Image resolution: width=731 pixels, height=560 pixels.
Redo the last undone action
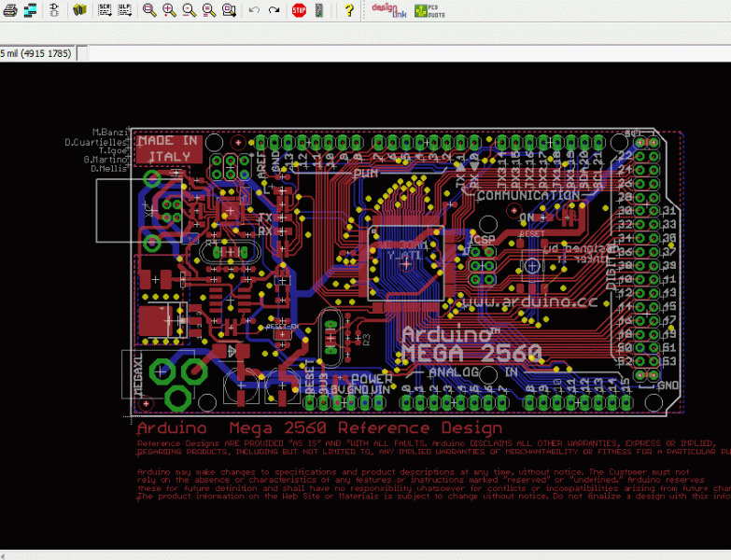click(x=274, y=9)
